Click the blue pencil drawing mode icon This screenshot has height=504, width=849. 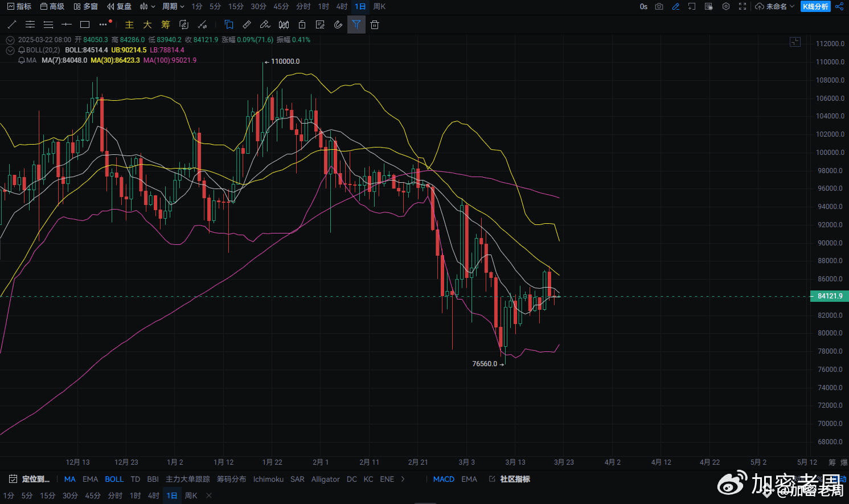click(x=675, y=6)
